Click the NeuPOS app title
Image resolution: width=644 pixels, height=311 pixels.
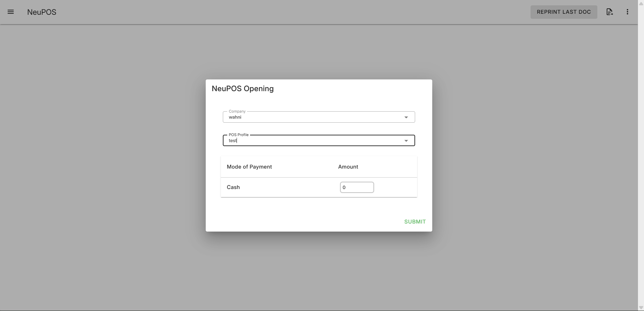42,12
